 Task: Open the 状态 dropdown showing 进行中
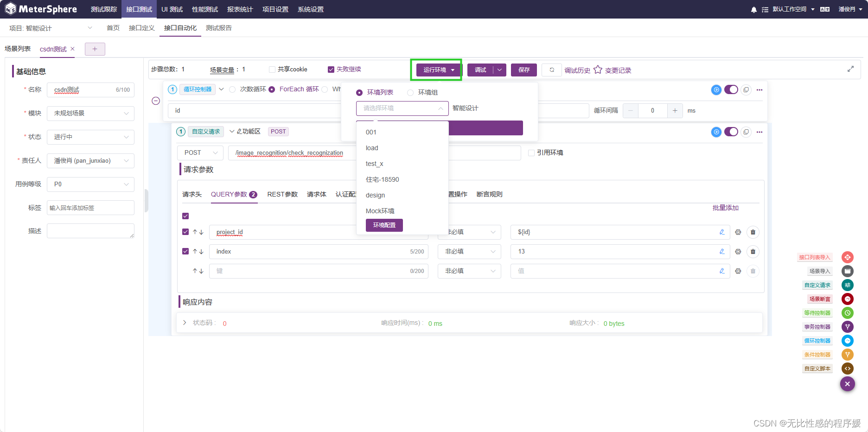pyautogui.click(x=90, y=137)
